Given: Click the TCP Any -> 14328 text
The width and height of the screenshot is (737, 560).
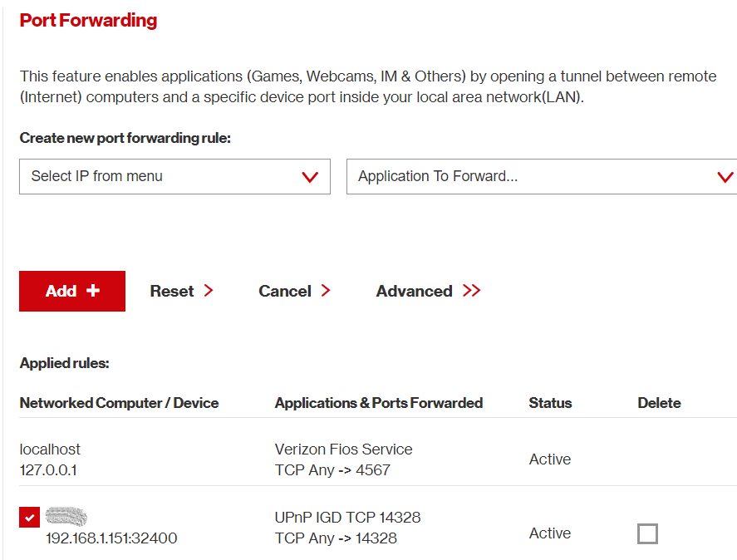Looking at the screenshot, I should point(336,538).
